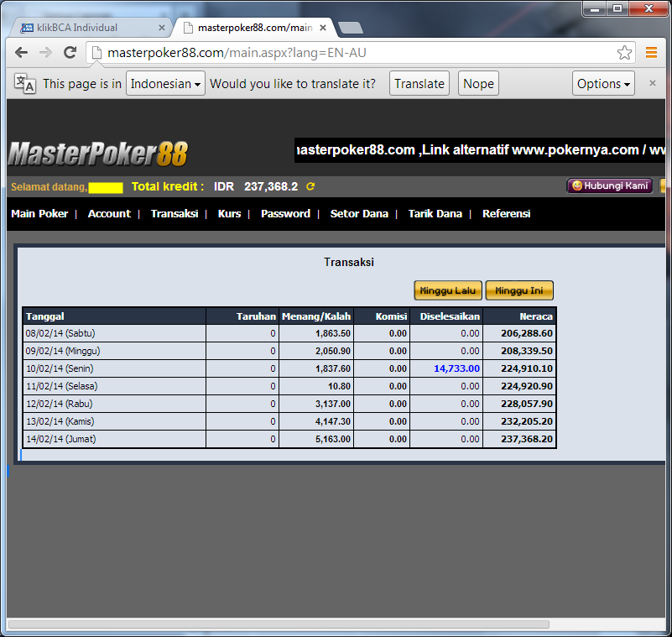Open a new tab button

tap(350, 28)
